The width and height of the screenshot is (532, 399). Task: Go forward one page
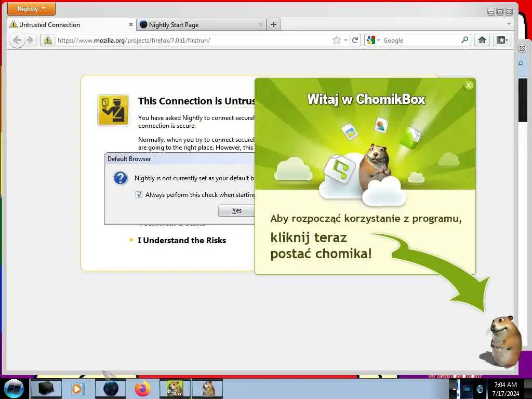(x=30, y=41)
